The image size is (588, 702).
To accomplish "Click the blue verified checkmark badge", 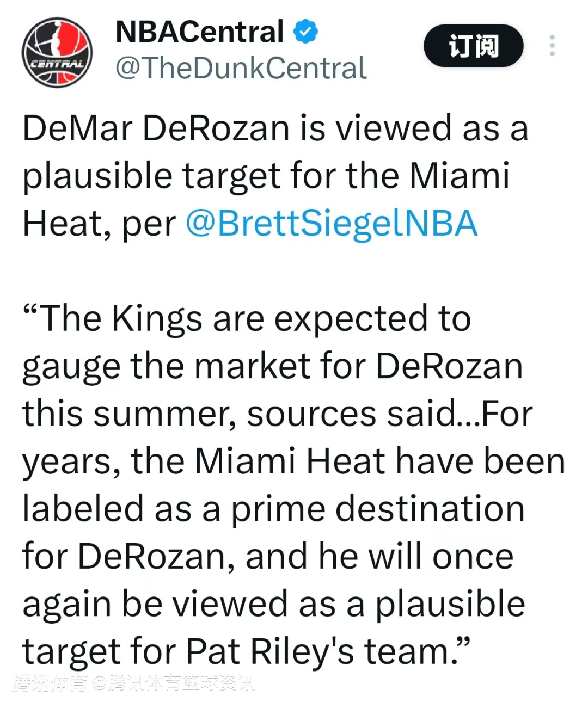I will tap(305, 32).
